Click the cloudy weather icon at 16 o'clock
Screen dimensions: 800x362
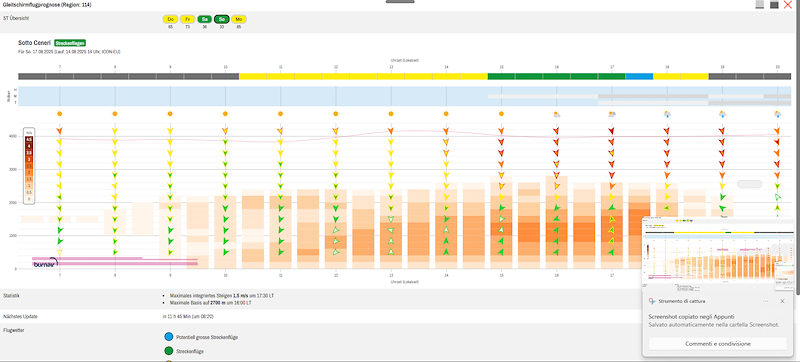click(x=556, y=114)
